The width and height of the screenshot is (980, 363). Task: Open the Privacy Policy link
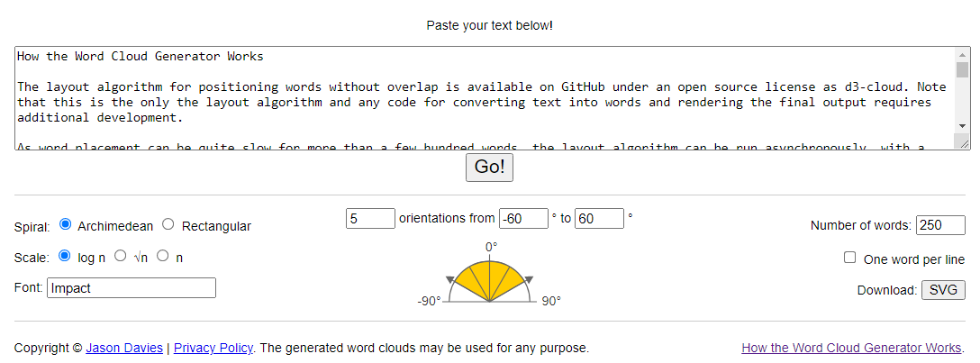point(213,348)
